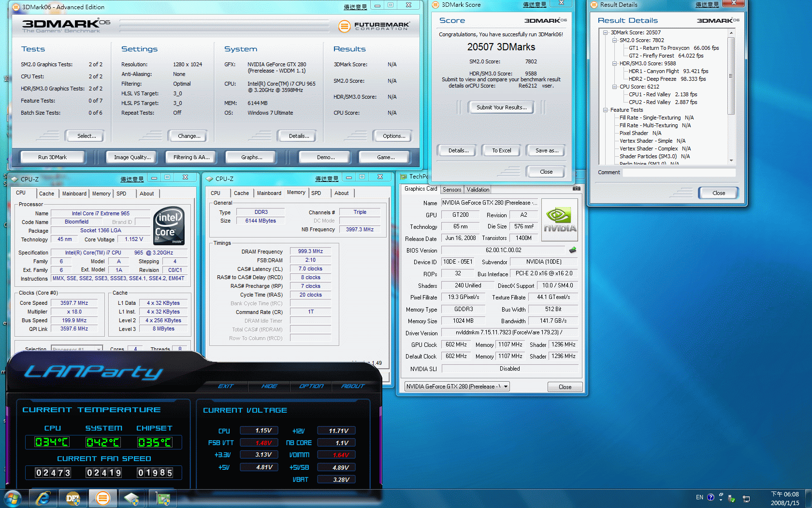Click the GPU-Z BIOS save chip icon
Screen dimensions: 812x508
573,250
